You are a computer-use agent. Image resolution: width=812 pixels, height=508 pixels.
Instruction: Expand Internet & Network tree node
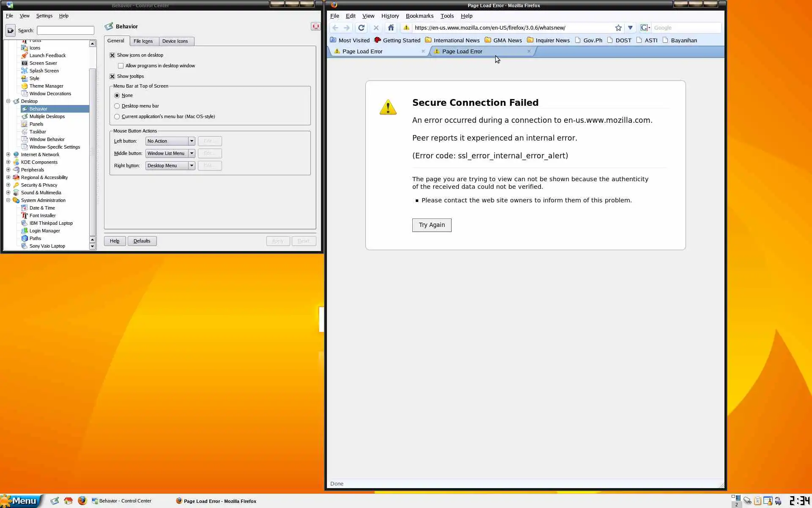(x=8, y=155)
